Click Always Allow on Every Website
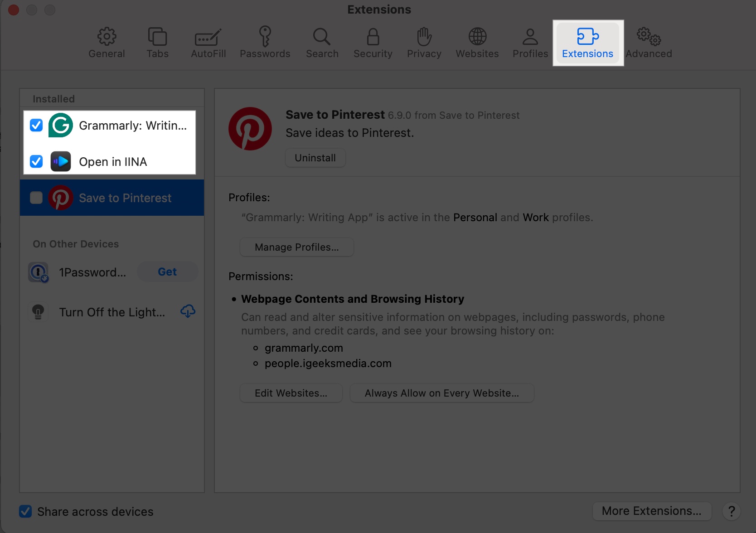Screen dimensions: 756x533 click(x=441, y=393)
